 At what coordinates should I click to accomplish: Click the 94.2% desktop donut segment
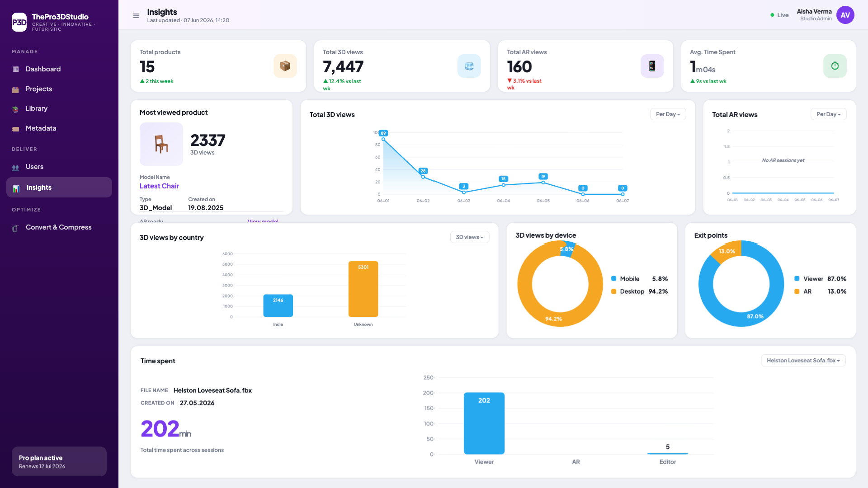[x=554, y=319]
